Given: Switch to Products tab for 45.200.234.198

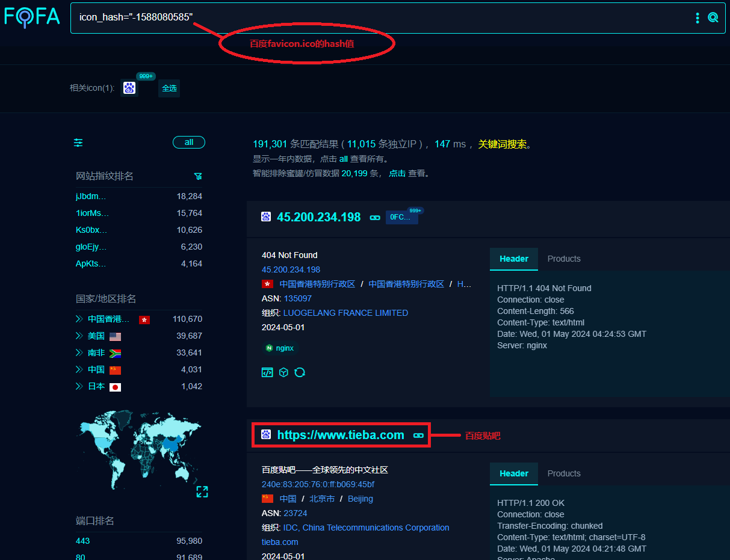Looking at the screenshot, I should click(x=564, y=259).
